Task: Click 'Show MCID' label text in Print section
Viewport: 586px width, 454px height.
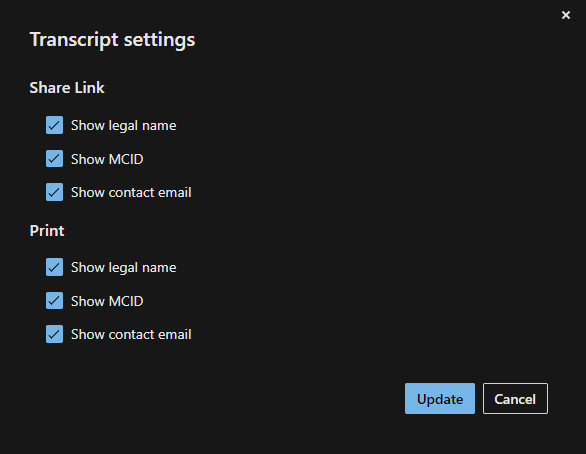Action: [x=107, y=301]
